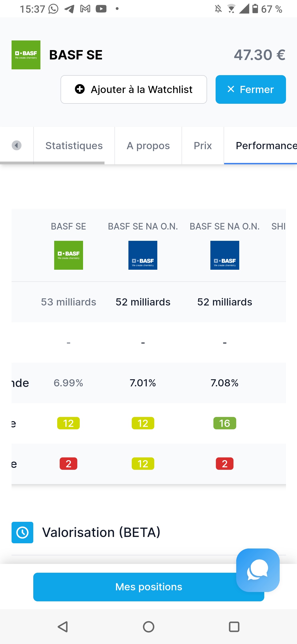The height and width of the screenshot is (644, 297).
Task: Tap the Android back button
Action: [x=63, y=627]
